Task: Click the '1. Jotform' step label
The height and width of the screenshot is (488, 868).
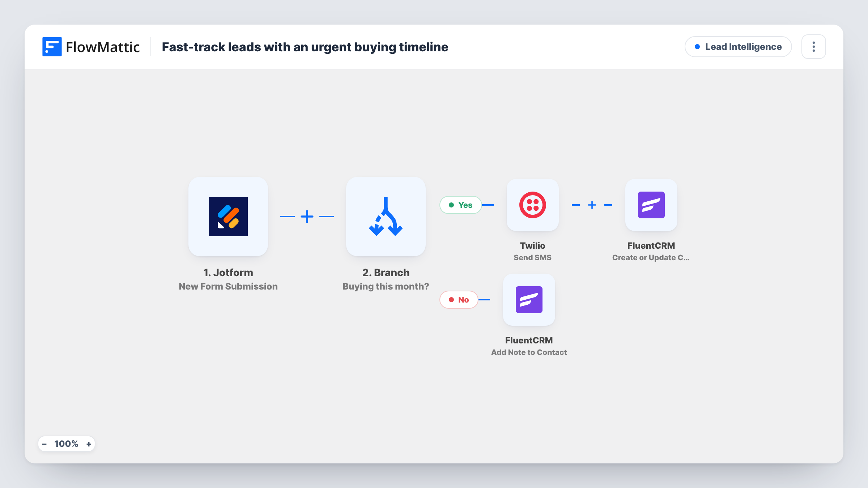Action: (228, 273)
